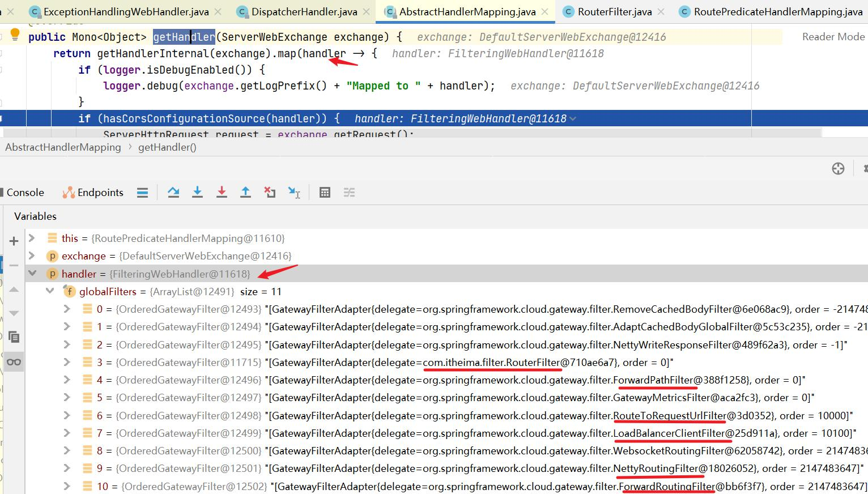Click the Run to Cursor icon
This screenshot has height=494, width=868.
(x=294, y=193)
